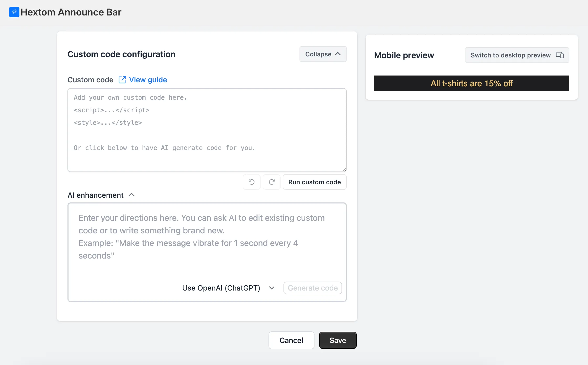Click into the AI directions text box
Image resolution: width=588 pixels, height=365 pixels.
tap(207, 241)
